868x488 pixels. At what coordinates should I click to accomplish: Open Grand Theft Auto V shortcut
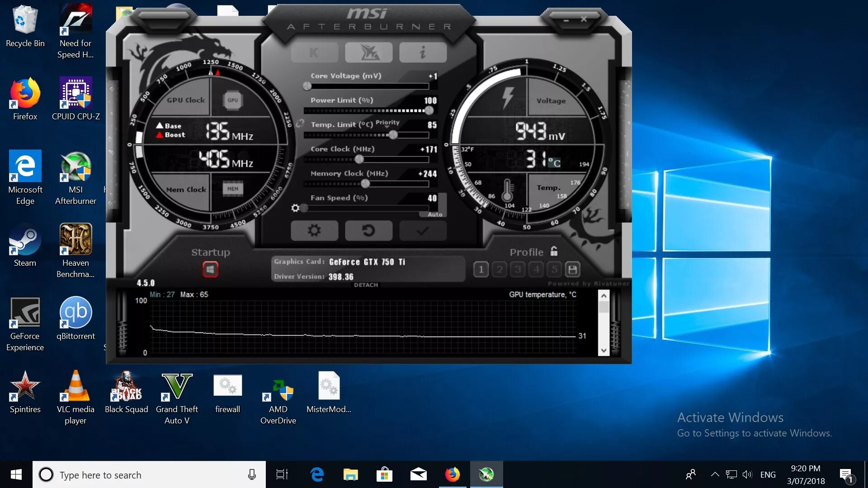click(x=177, y=398)
